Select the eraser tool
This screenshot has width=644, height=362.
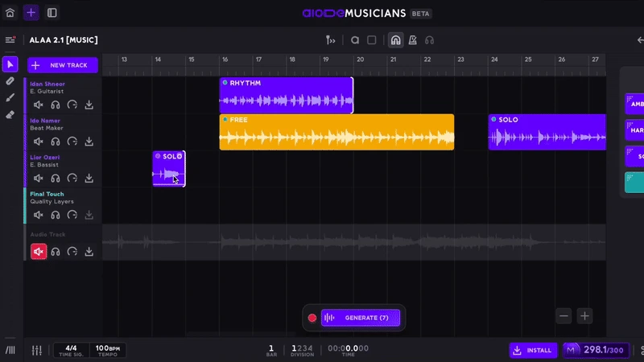pyautogui.click(x=10, y=114)
